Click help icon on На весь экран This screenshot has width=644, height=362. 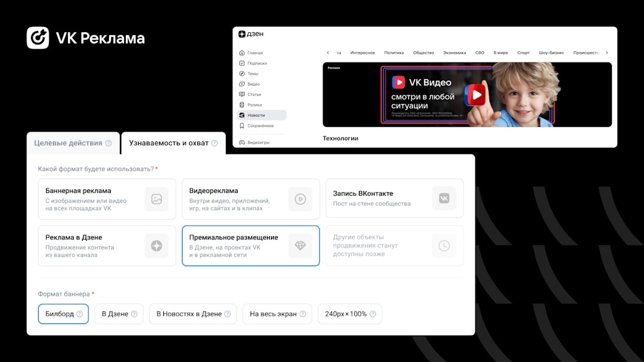303,314
